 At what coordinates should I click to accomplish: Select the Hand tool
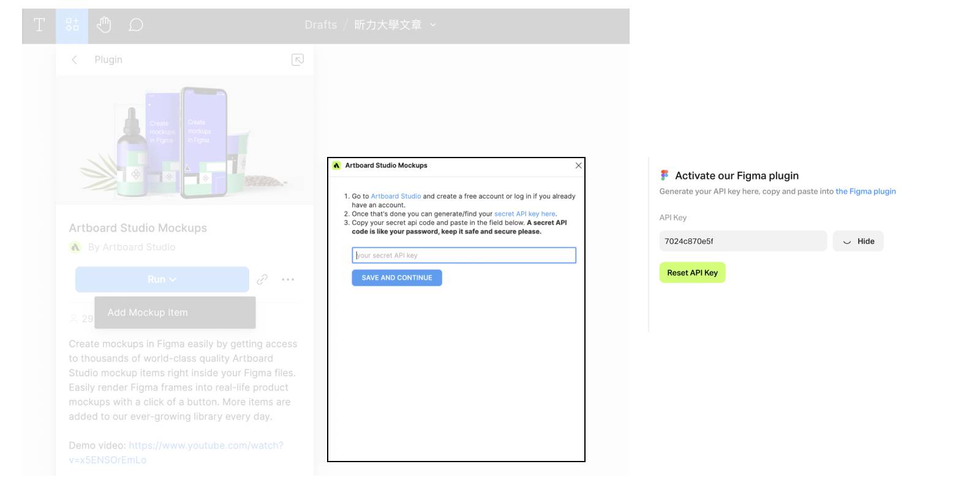(104, 25)
